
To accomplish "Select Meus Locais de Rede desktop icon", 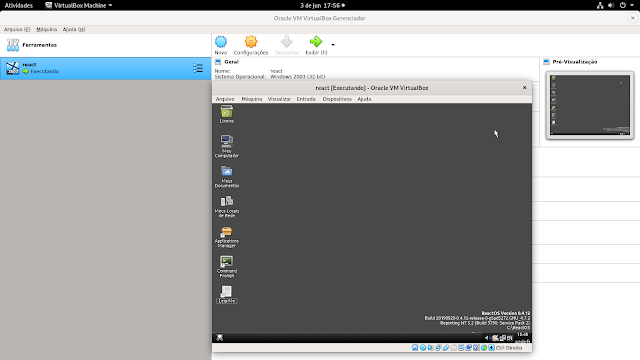I will [x=227, y=207].
